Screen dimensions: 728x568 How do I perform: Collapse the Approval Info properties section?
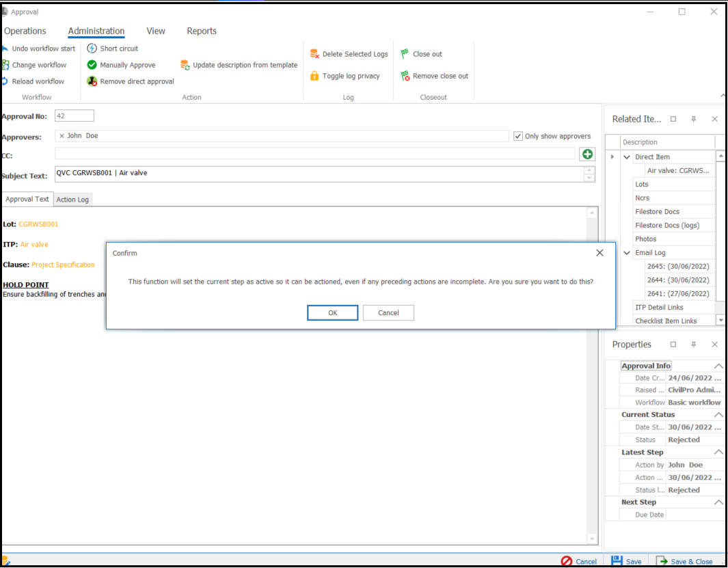718,366
